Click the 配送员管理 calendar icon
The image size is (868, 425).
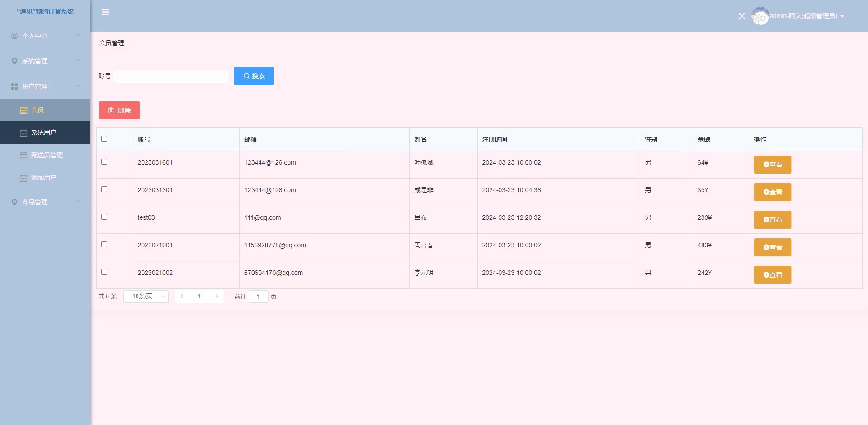pyautogui.click(x=24, y=156)
